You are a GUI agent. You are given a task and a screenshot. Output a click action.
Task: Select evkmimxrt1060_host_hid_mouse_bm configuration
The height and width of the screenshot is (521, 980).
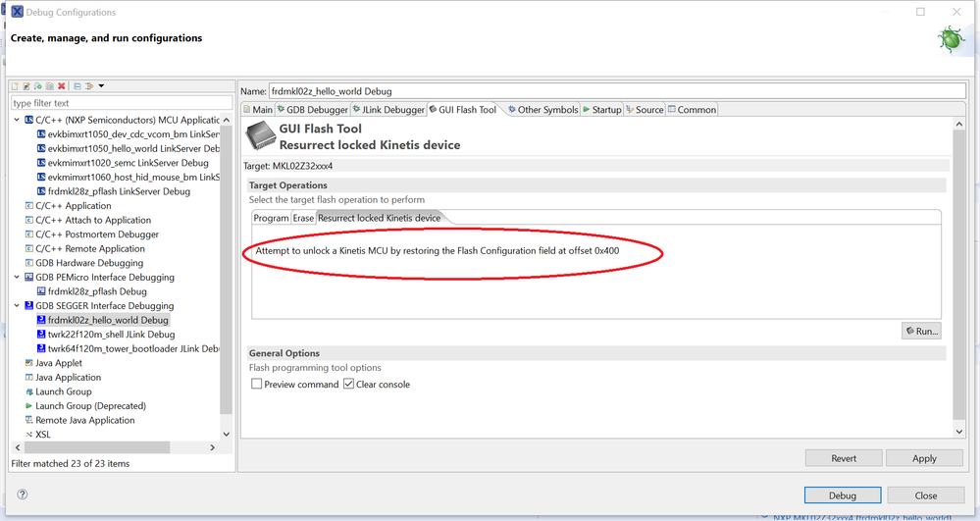(129, 177)
